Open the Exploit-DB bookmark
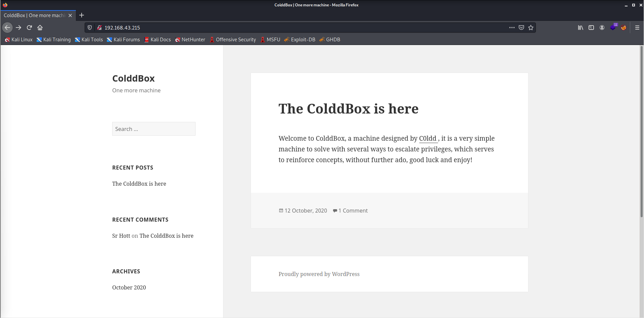This screenshot has height=318, width=644. [300, 40]
